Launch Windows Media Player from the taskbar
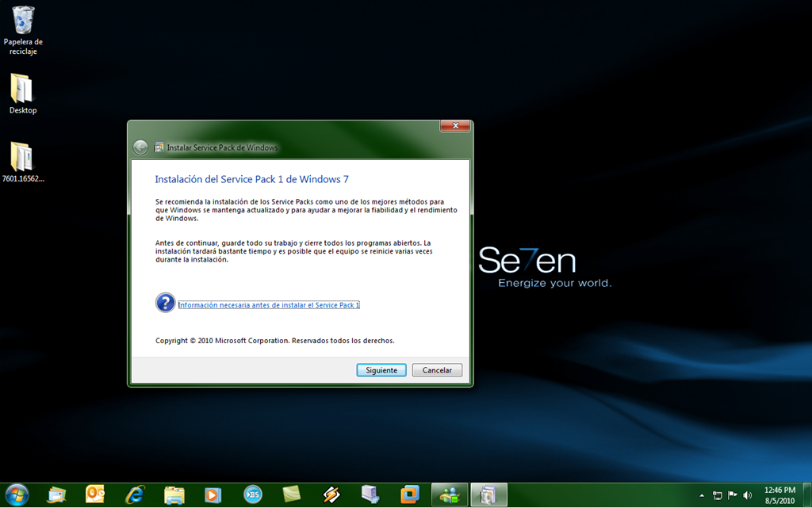The image size is (812, 508). (x=213, y=495)
